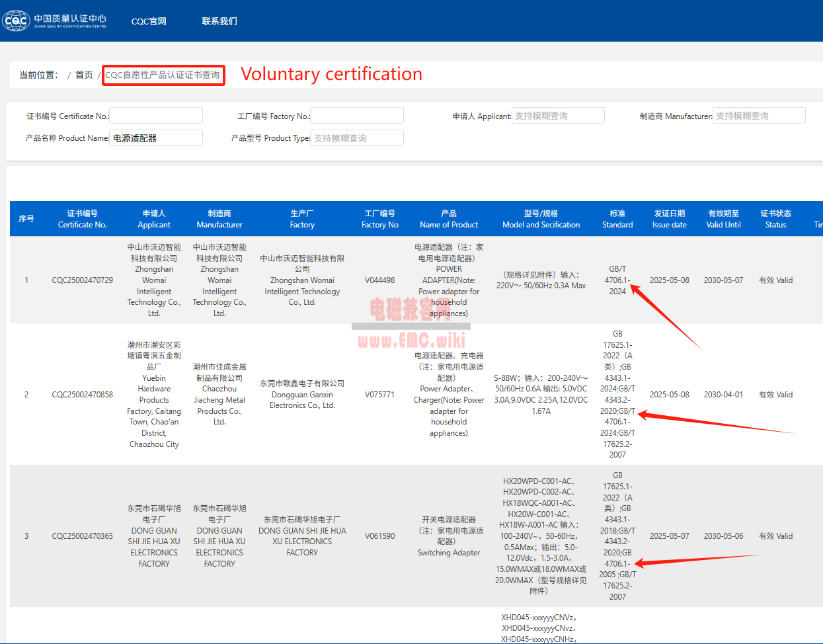This screenshot has width=823, height=644.
Task: Click the Name of Product column header
Action: click(449, 219)
